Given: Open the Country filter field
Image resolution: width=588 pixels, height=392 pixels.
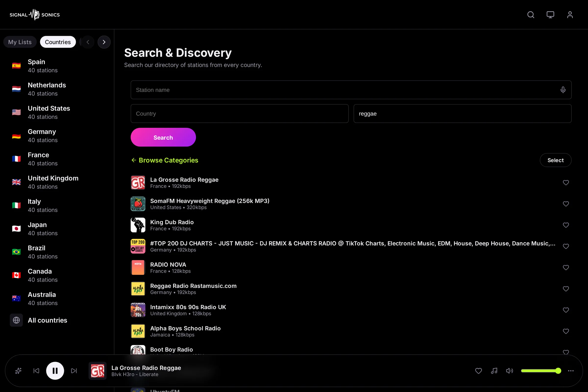Looking at the screenshot, I should [x=240, y=113].
